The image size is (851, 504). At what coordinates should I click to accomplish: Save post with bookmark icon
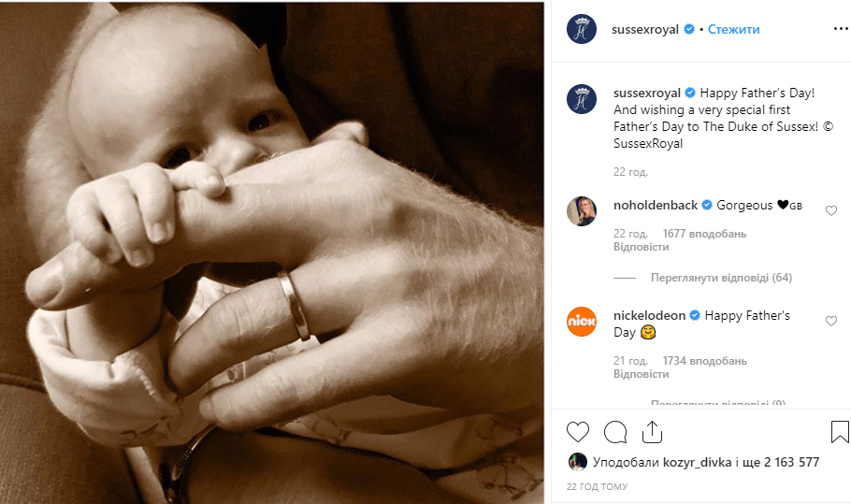[839, 432]
